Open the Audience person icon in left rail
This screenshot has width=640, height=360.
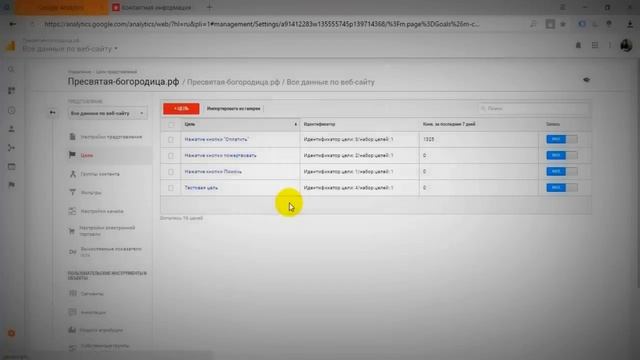[11, 129]
